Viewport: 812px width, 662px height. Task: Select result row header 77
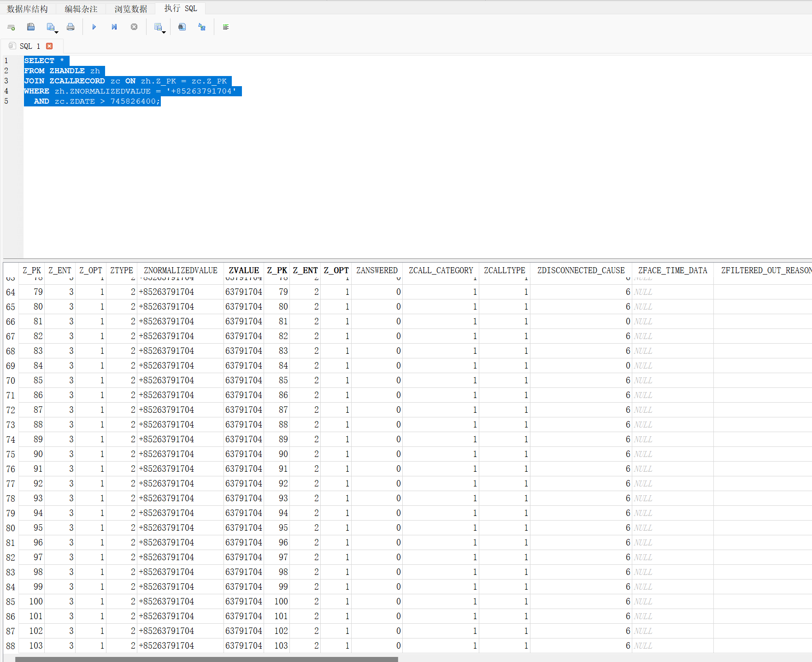[x=11, y=484]
